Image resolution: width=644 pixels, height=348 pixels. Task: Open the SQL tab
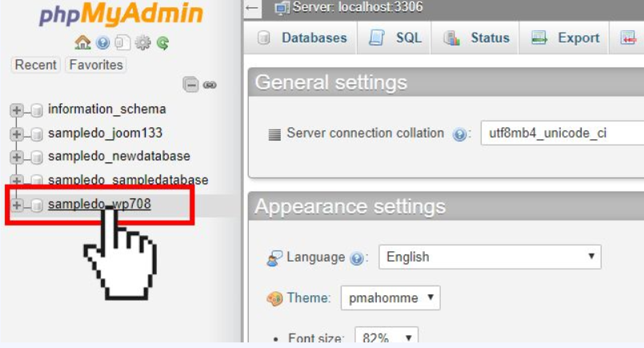click(396, 38)
